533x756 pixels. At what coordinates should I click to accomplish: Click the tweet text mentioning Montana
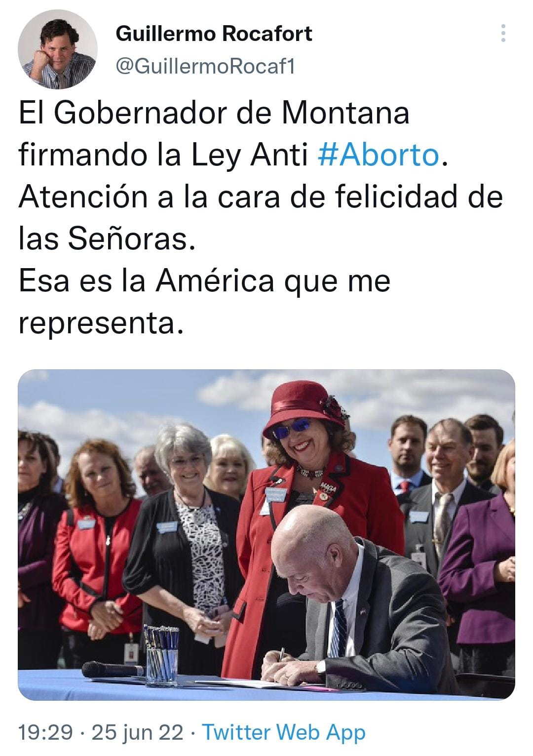tap(214, 113)
